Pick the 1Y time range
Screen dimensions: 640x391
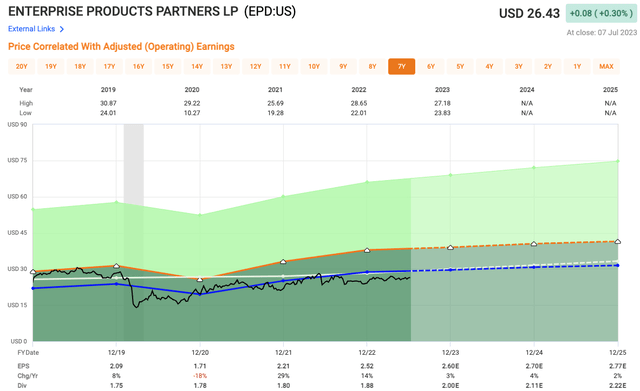point(577,67)
